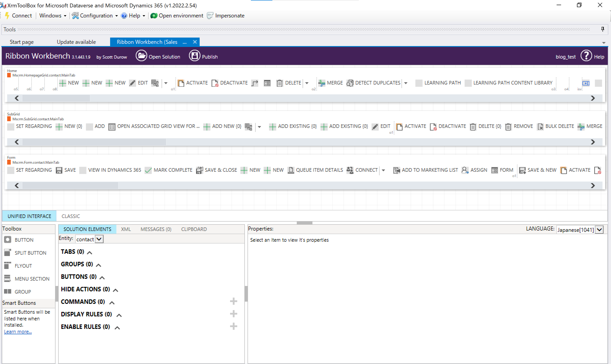Add a new enable rule with plus

coord(233,326)
